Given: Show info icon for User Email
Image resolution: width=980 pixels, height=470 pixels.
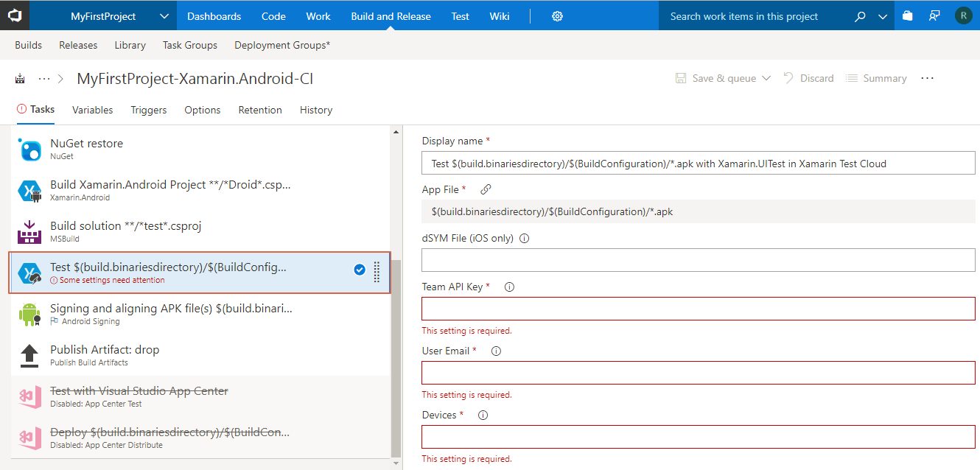Looking at the screenshot, I should 496,351.
